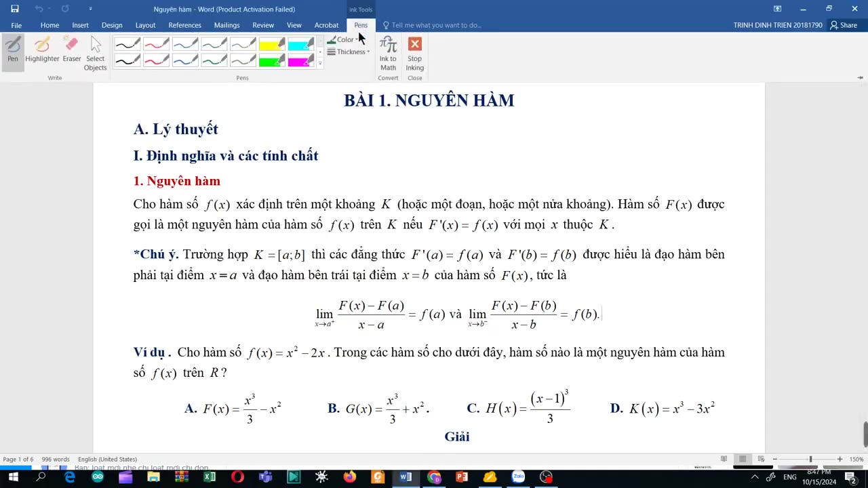
Task: Pick the green highlighter pen swatch
Action: [271, 61]
